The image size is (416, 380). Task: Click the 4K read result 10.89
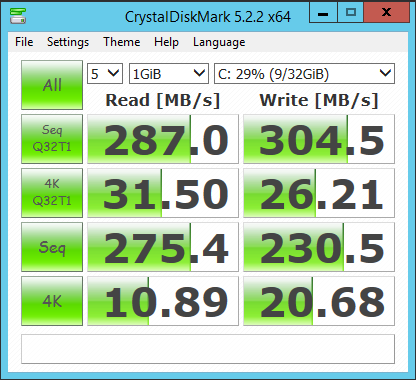point(163,301)
